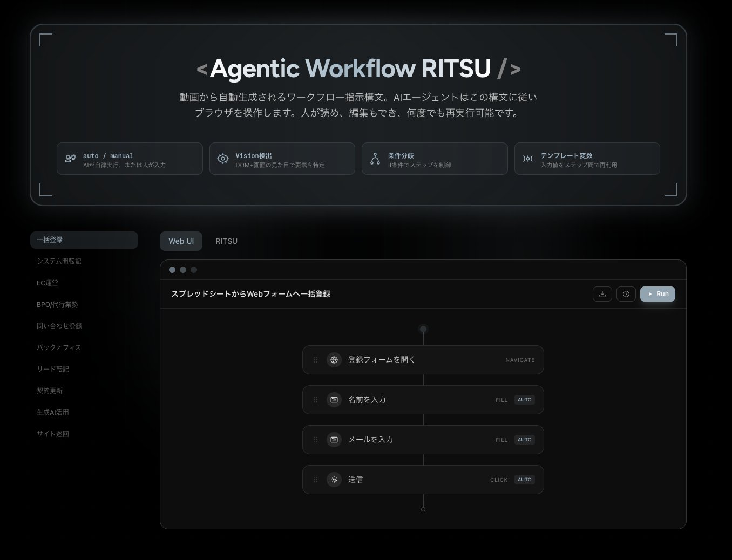Select the Web UI tab

coord(181,241)
